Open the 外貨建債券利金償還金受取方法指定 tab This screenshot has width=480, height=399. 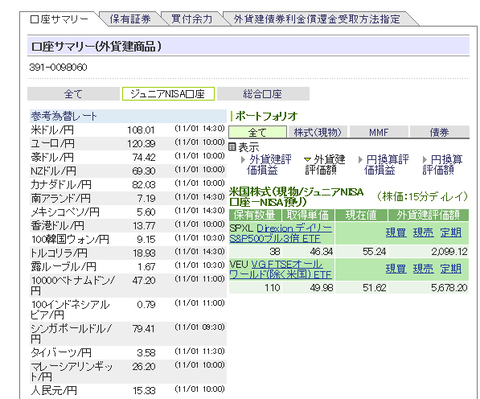point(317,19)
